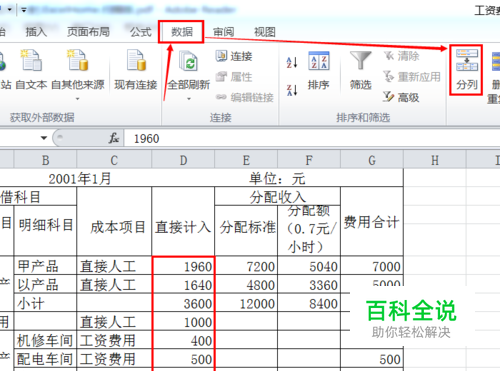Select the 成本项目 header cell
The height and width of the screenshot is (371, 500).
click(114, 221)
